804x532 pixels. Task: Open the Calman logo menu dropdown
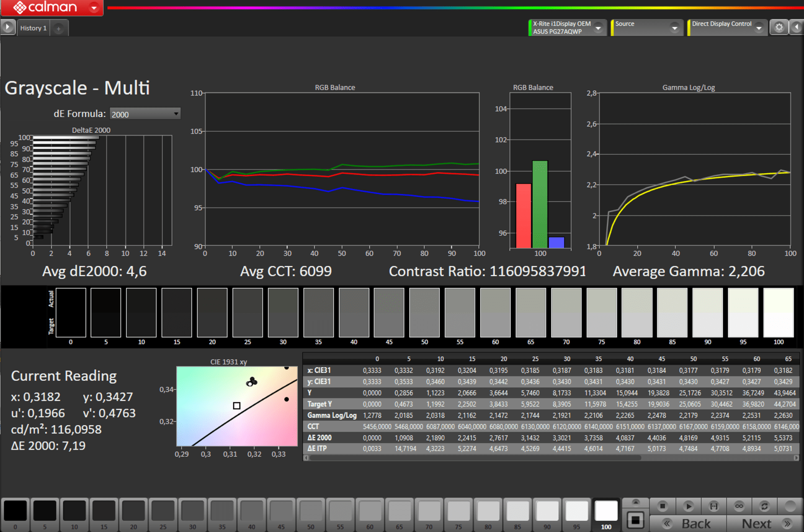[94, 8]
